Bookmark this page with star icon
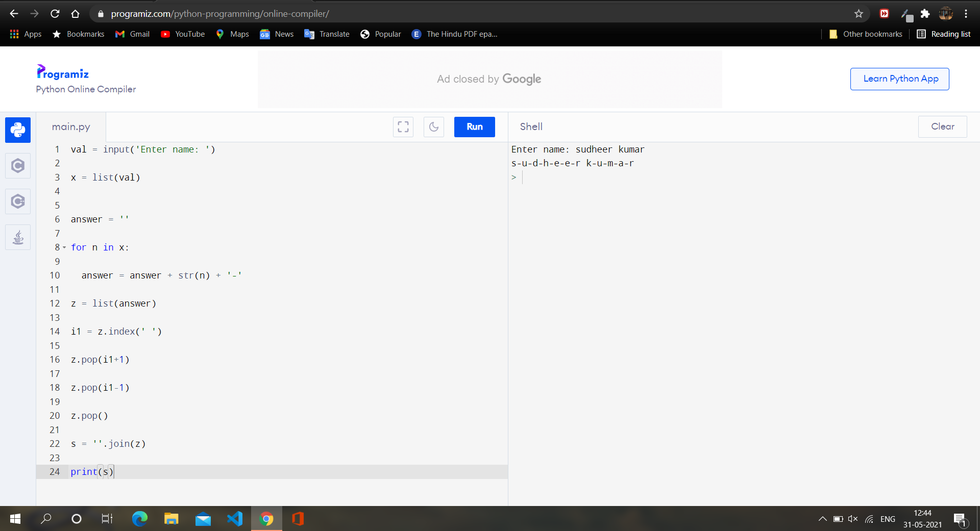Screen dimensions: 980x531 (859, 14)
